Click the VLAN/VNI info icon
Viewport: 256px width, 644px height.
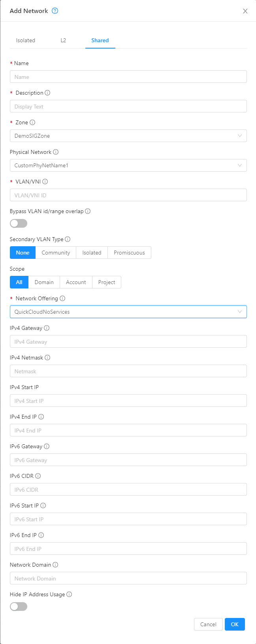45,182
